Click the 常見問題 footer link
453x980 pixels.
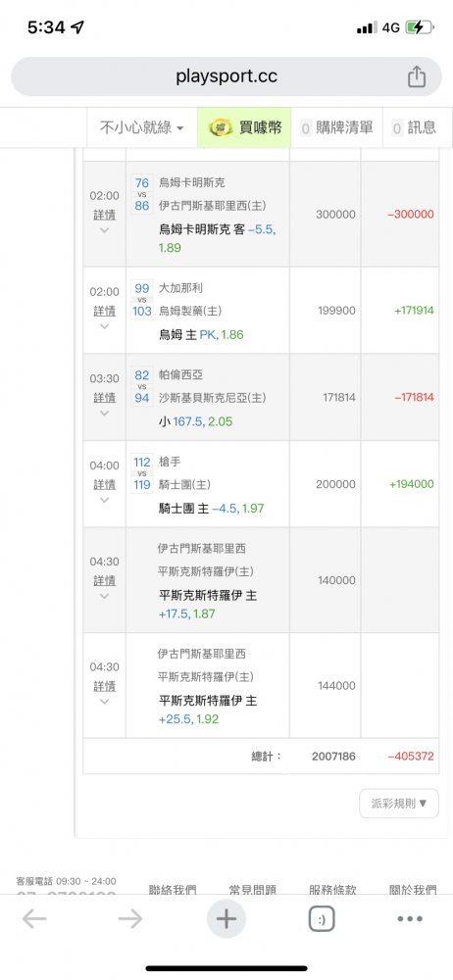click(x=253, y=890)
